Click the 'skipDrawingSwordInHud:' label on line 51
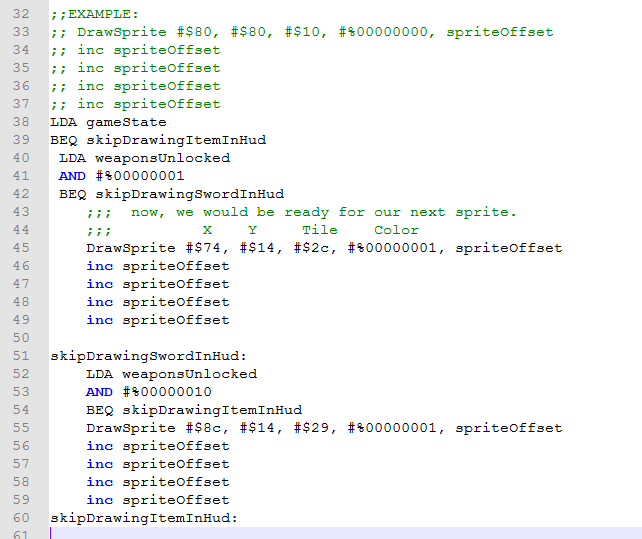This screenshot has width=642, height=539. pos(149,356)
